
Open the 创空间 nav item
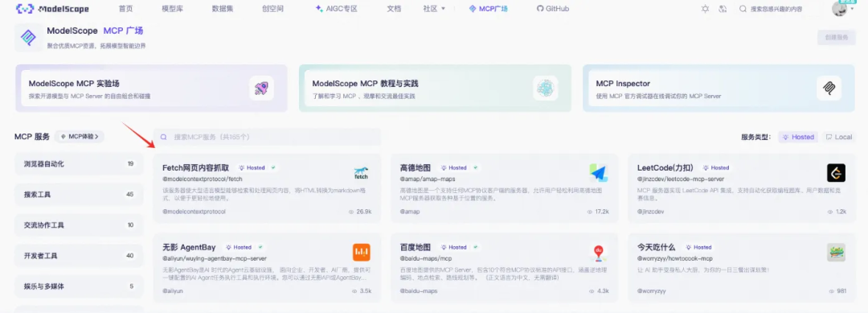[x=273, y=9]
